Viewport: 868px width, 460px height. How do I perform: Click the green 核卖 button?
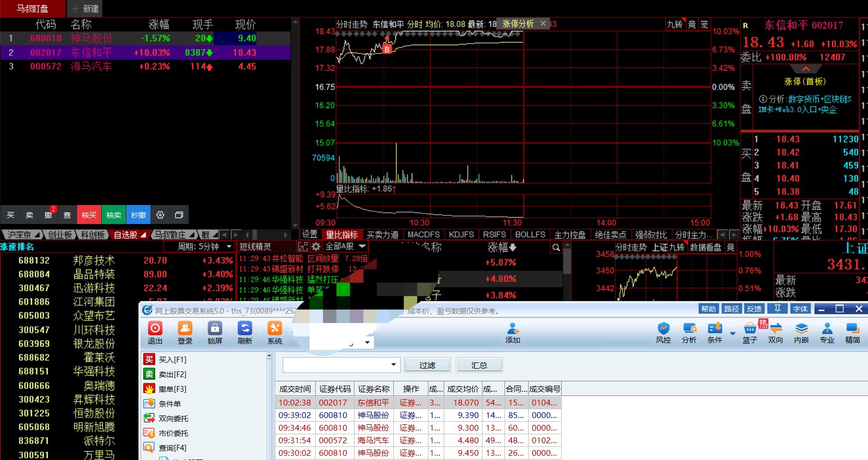114,215
